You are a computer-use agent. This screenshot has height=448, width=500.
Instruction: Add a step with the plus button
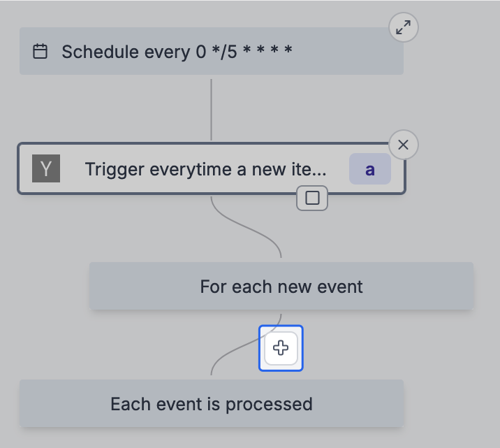tap(281, 348)
